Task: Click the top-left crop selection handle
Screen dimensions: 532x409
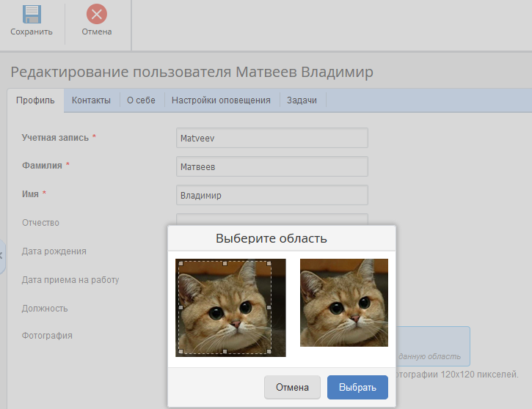Action: 180,263
